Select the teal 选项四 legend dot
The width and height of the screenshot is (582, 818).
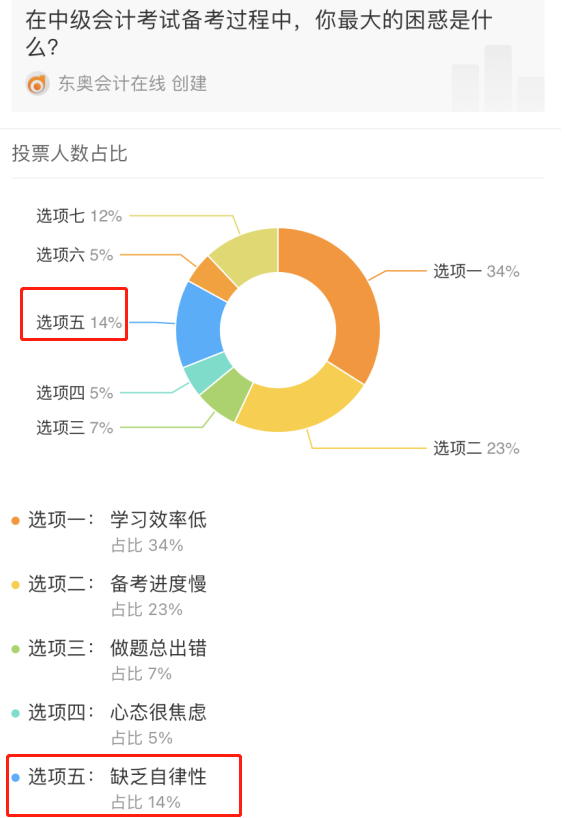tap(14, 713)
